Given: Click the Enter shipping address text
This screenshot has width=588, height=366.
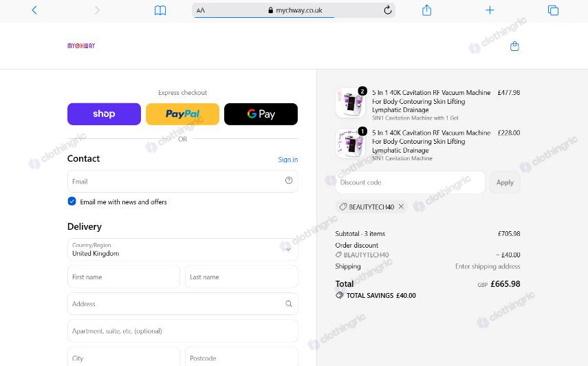Looking at the screenshot, I should pyautogui.click(x=488, y=266).
